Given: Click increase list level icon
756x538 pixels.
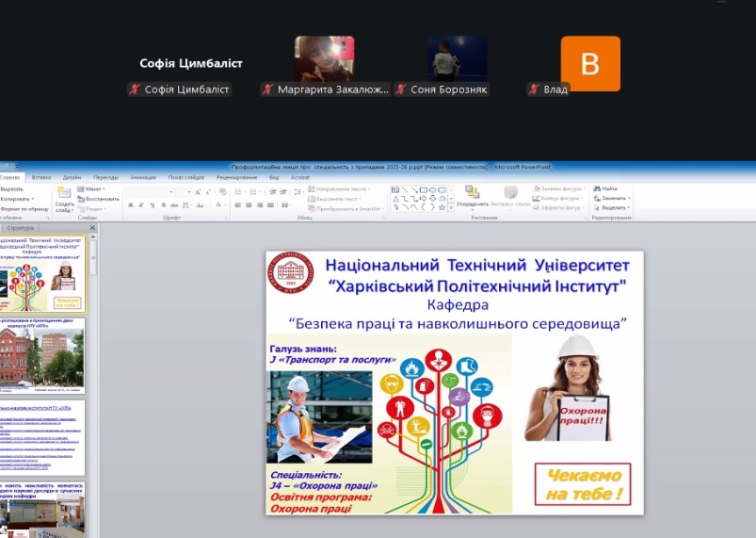Looking at the screenshot, I should [x=283, y=192].
